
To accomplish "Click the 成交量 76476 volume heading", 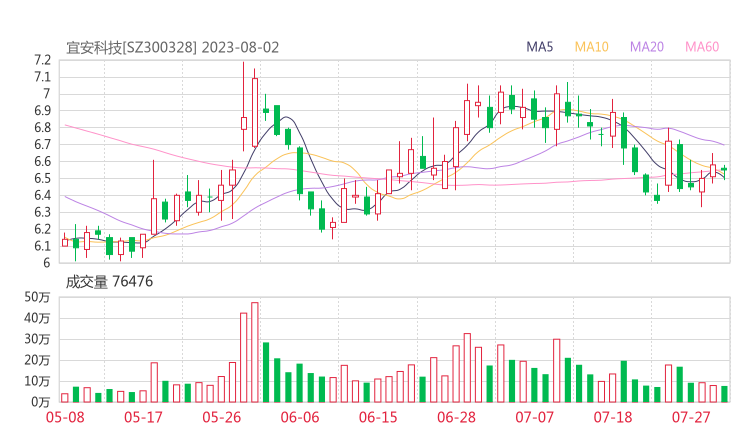I will click(x=109, y=282).
